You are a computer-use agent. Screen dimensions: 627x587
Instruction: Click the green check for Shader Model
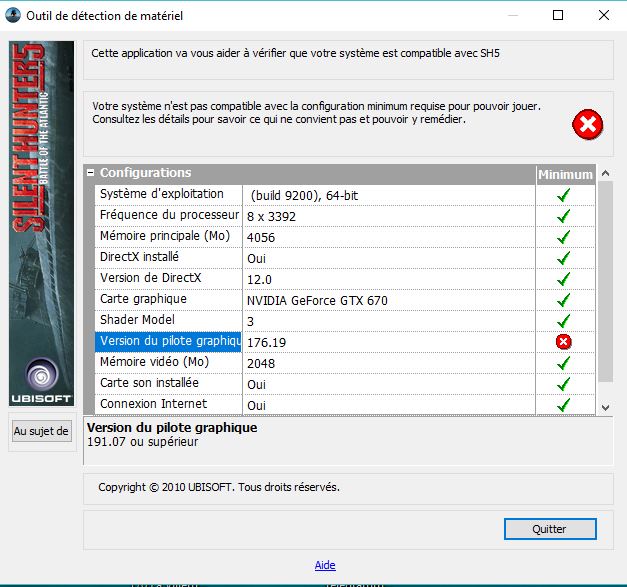[x=563, y=321]
